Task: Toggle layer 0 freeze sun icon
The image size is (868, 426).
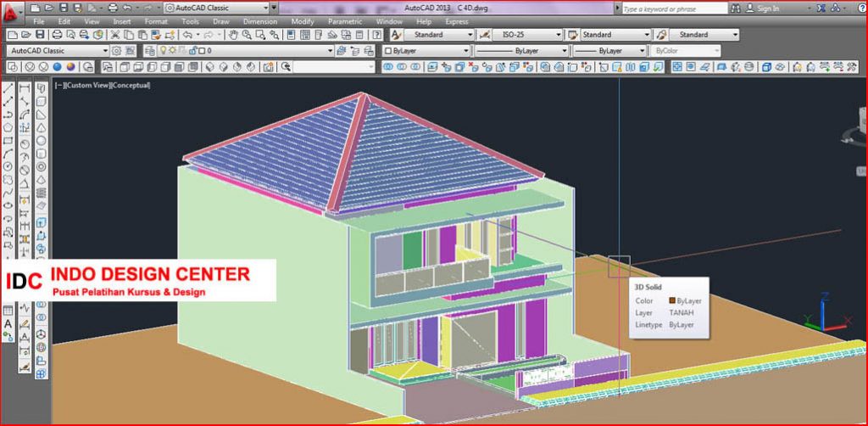Action: (x=173, y=50)
